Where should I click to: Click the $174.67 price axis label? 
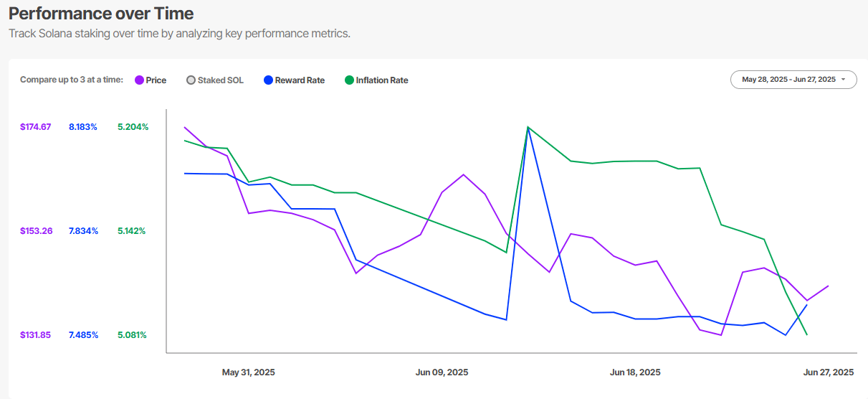click(35, 127)
